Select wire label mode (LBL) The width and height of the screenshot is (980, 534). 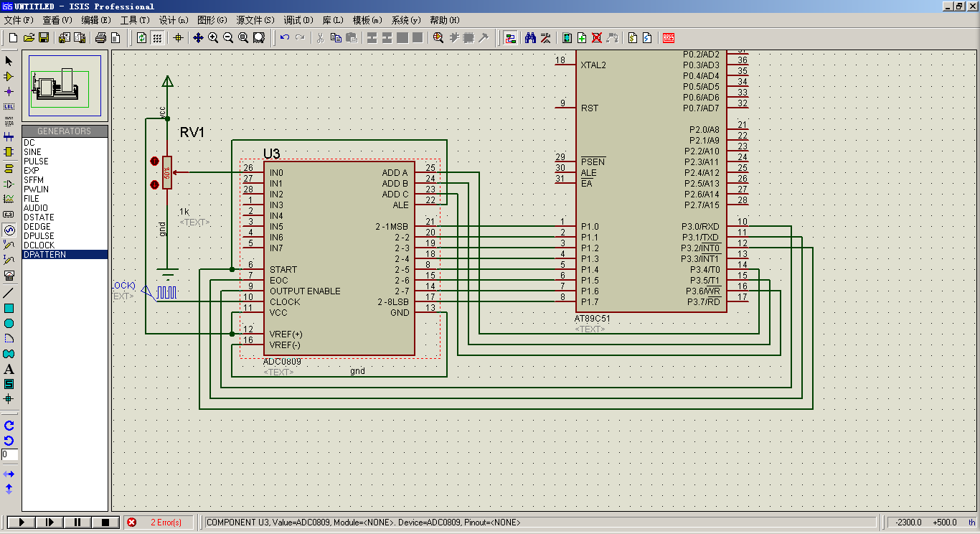[x=9, y=107]
